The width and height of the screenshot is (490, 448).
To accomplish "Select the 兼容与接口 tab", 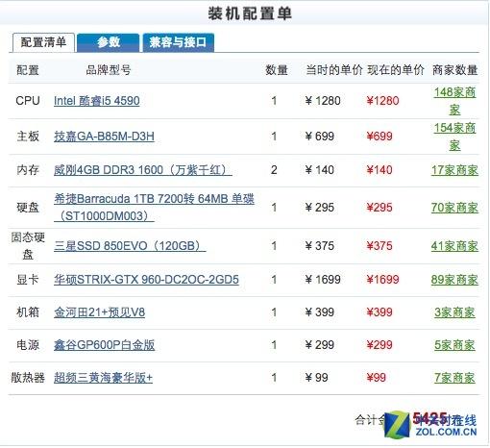I will click(178, 42).
